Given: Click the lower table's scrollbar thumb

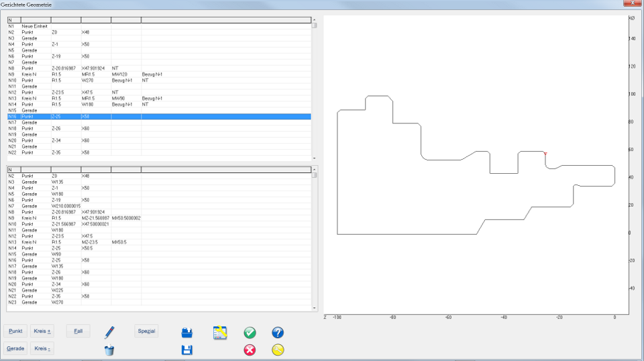Looking at the screenshot, I should click(x=314, y=175).
